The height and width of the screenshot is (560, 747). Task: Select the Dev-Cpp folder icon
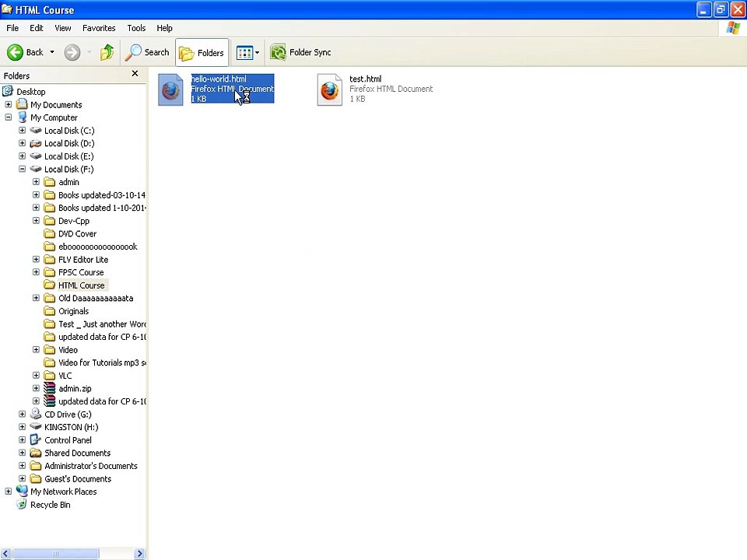point(50,220)
